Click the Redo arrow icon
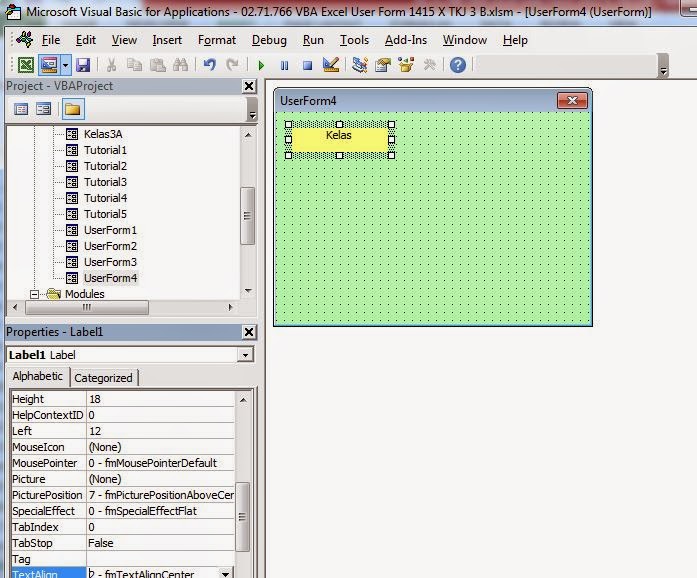Viewport: 697px width, 578px height. click(232, 65)
